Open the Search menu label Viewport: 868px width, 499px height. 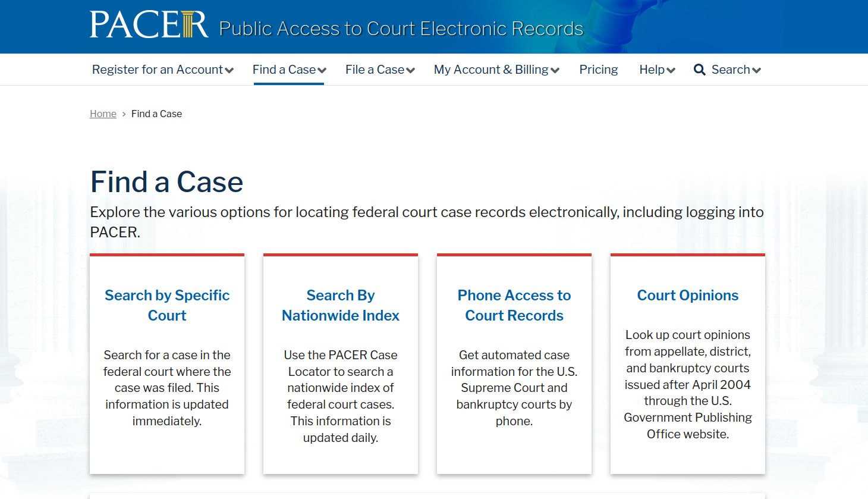point(731,70)
